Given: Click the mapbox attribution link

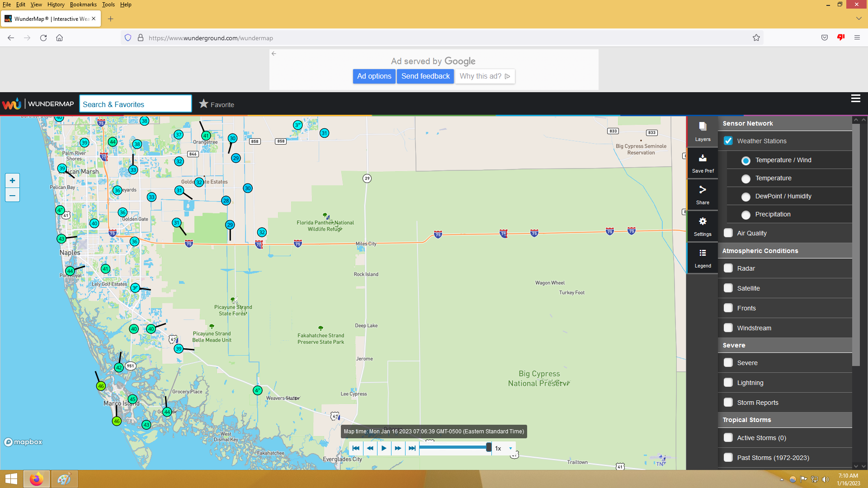Looking at the screenshot, I should coord(23,442).
